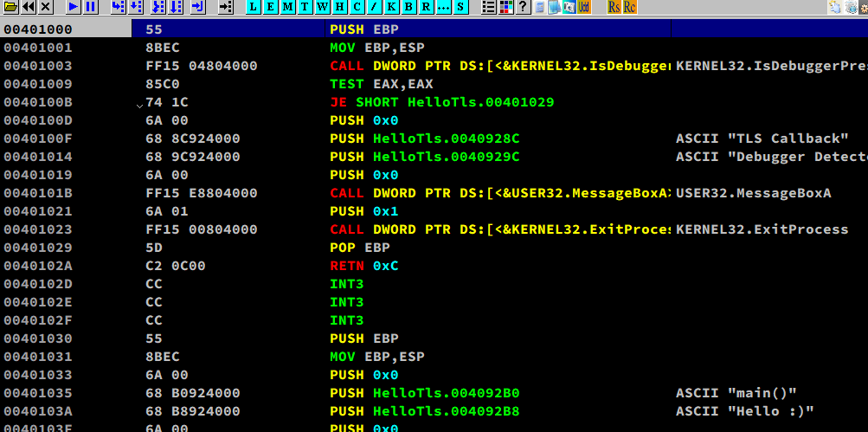This screenshot has width=868, height=432.
Task: Pause execution with the pause button
Action: pos(91,7)
